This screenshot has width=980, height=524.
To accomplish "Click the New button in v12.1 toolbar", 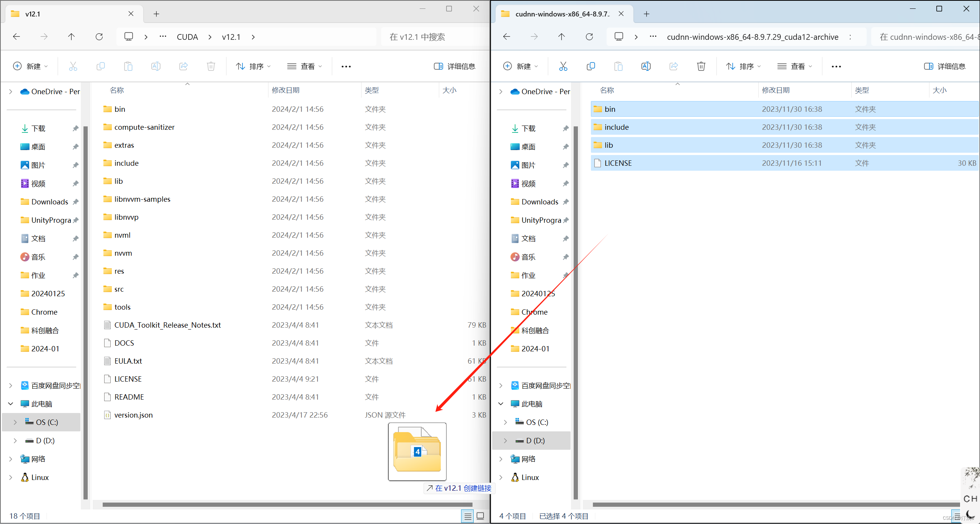I will click(31, 66).
